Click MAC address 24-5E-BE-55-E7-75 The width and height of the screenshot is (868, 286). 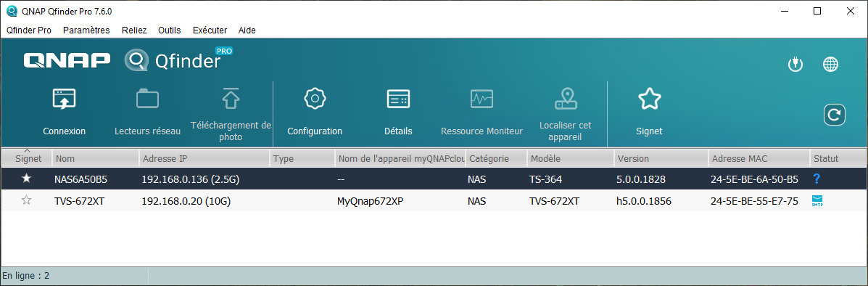point(755,201)
